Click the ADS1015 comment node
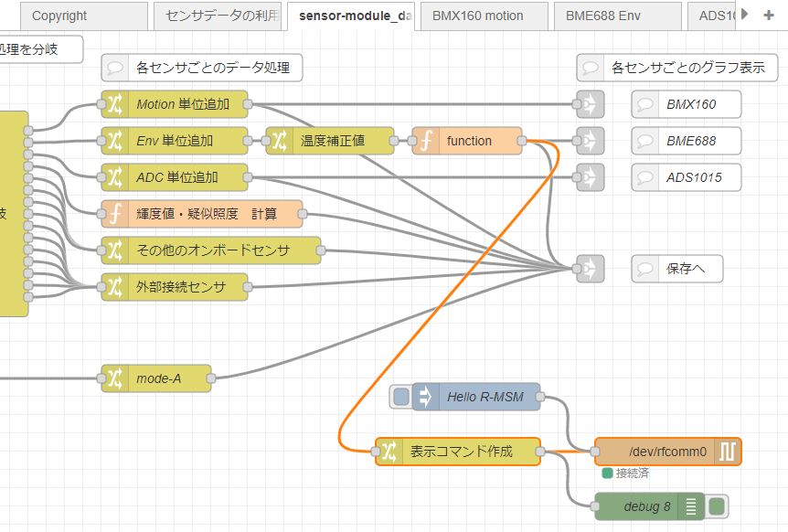 (693, 177)
